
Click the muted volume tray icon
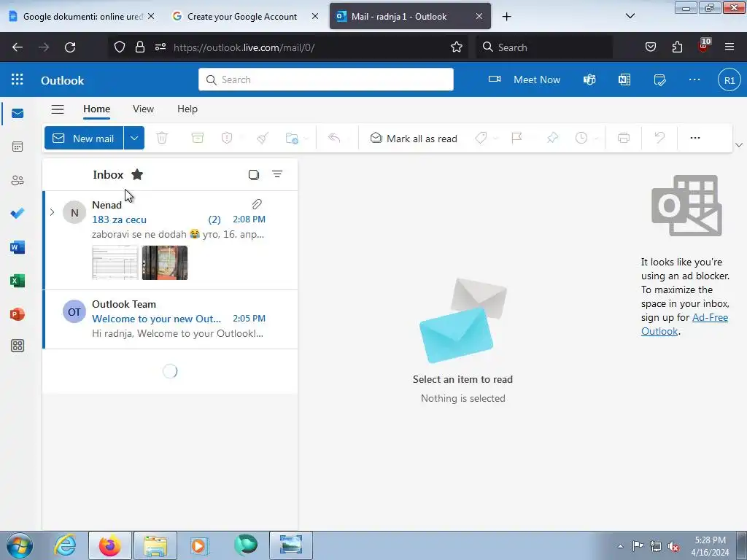pos(673,546)
